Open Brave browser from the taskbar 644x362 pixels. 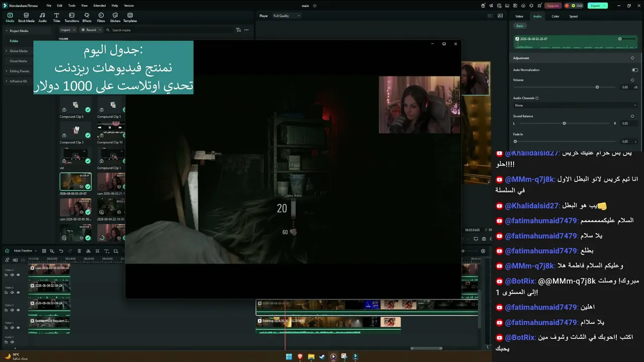(300, 356)
